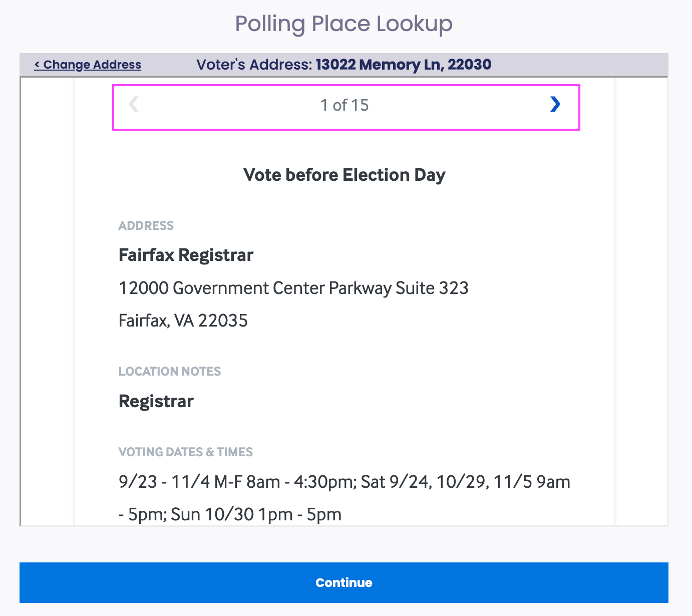Viewport: 692px width, 616px height.
Task: Click the Sat 9/24 Saturday dates text
Action: pyautogui.click(x=395, y=482)
